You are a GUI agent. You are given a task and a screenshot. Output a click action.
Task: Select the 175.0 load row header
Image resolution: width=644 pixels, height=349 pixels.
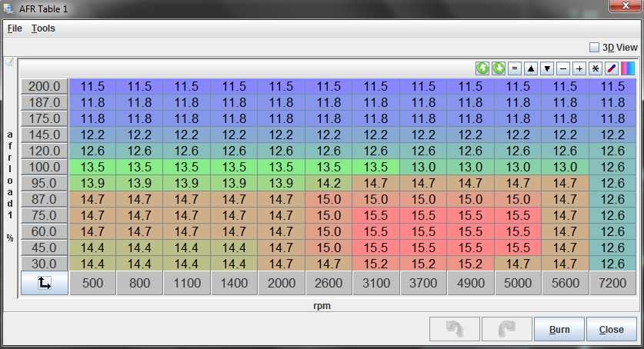pyautogui.click(x=45, y=118)
